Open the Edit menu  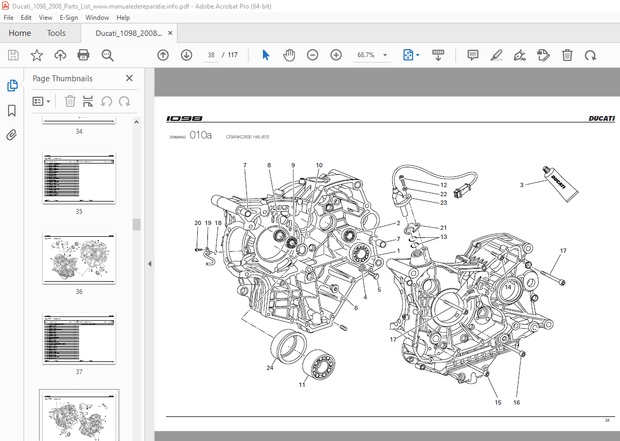click(26, 17)
